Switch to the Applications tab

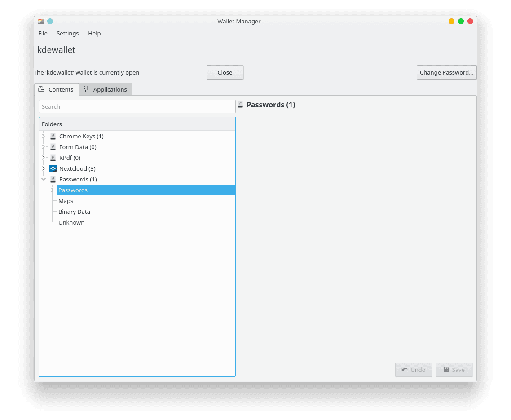click(106, 89)
